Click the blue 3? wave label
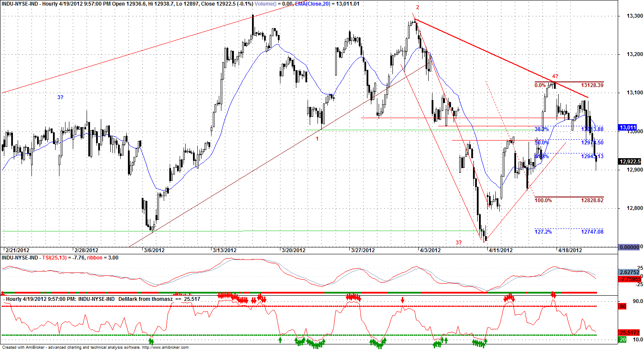 pyautogui.click(x=61, y=98)
